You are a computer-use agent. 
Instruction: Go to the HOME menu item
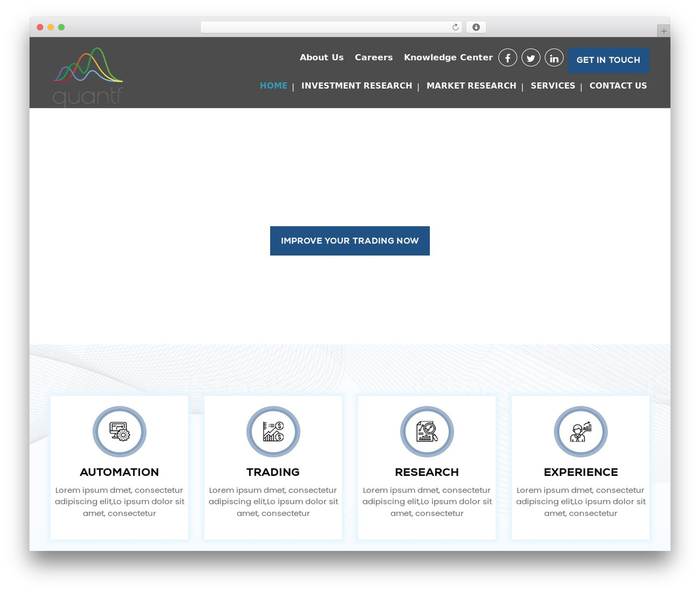tap(273, 86)
